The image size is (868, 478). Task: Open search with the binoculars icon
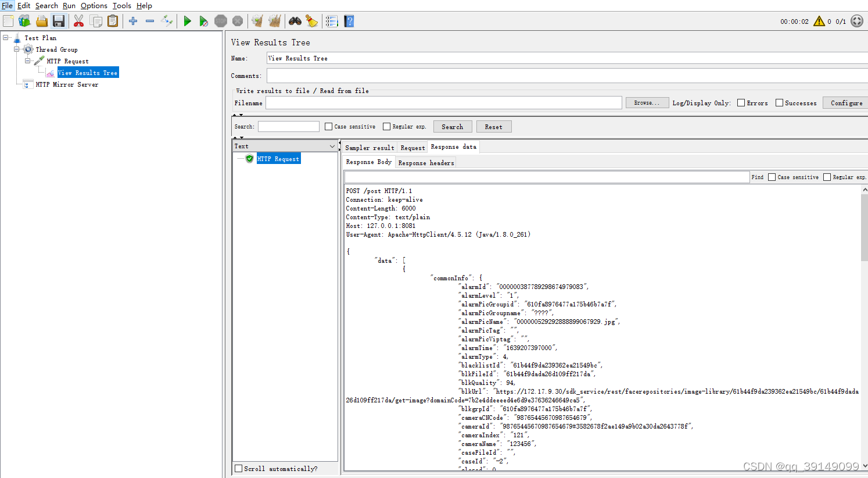(x=295, y=20)
